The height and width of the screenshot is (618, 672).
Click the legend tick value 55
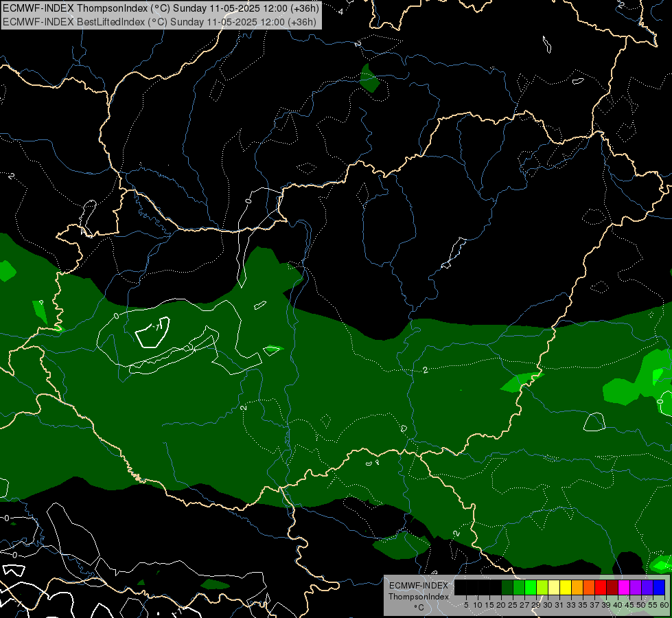click(653, 605)
